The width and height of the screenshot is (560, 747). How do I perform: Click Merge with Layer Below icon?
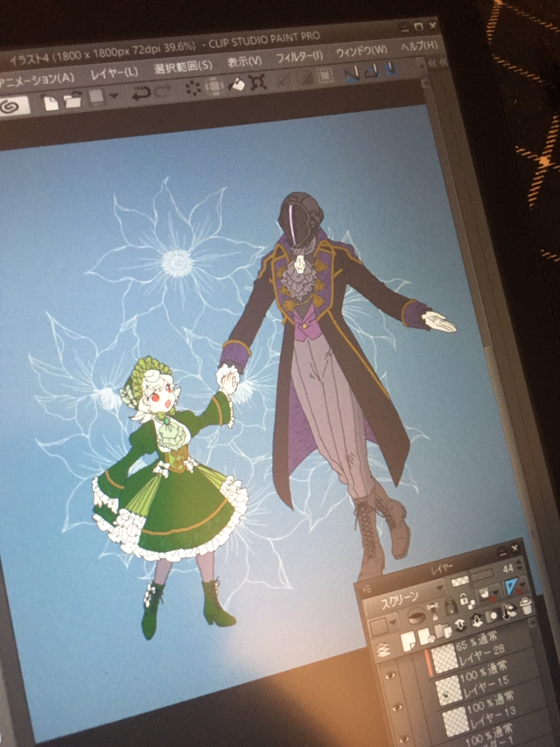point(477,619)
